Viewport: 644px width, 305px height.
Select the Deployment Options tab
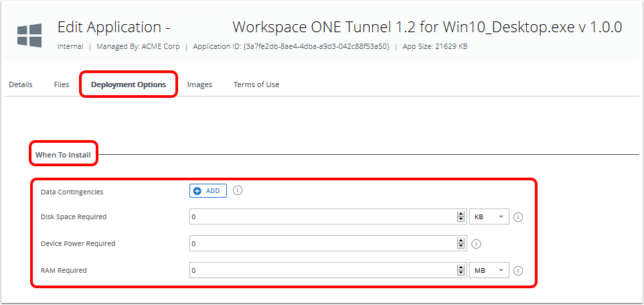click(129, 85)
